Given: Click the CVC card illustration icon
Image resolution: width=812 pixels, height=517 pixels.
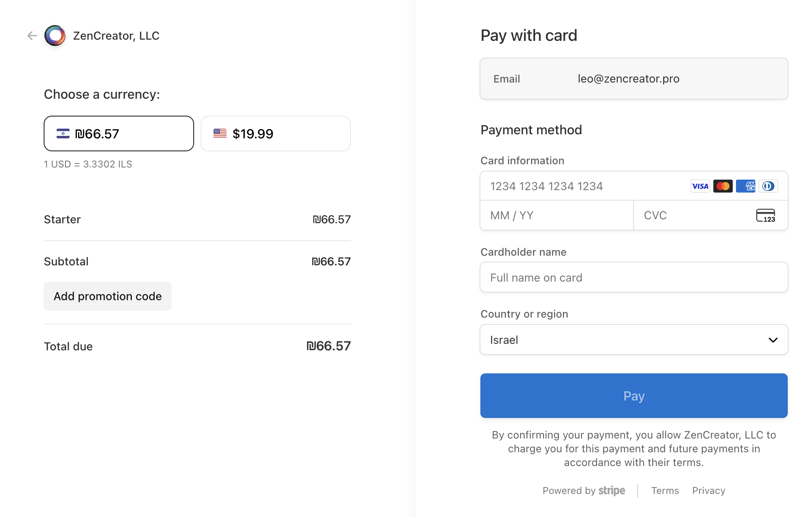Looking at the screenshot, I should point(765,215).
